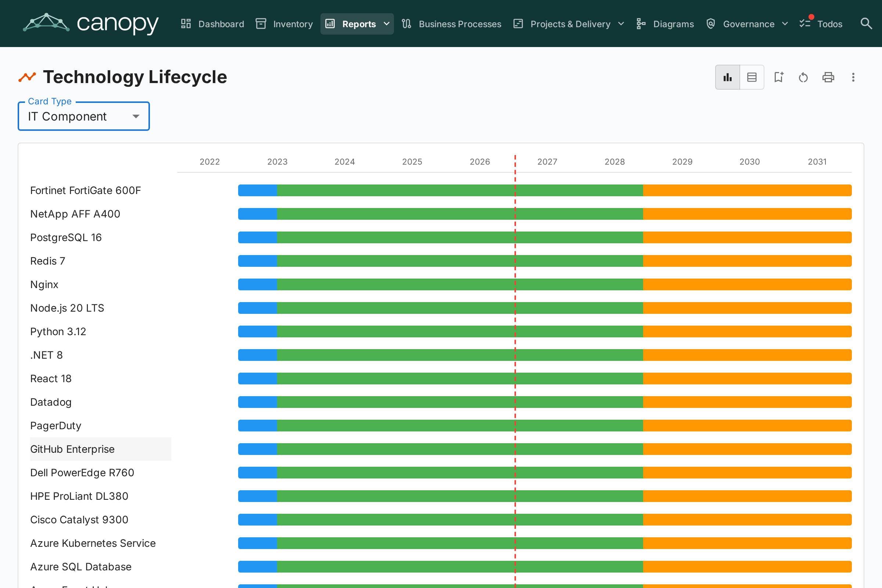Click Datadog green active phase bar
This screenshot has height=588, width=882.
460,402
